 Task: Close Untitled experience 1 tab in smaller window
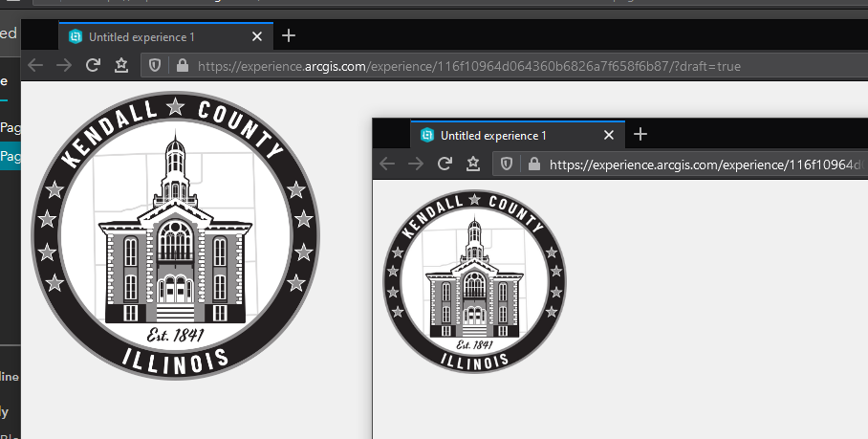pos(609,135)
